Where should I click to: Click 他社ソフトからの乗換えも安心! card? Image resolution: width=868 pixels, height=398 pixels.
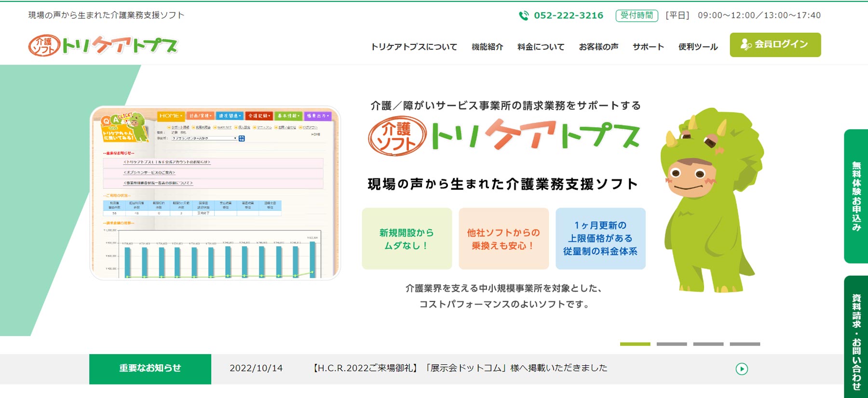click(503, 239)
